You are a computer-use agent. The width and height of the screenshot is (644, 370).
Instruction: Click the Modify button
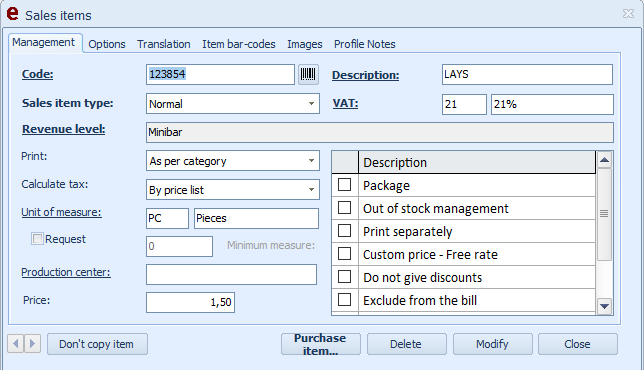click(x=492, y=344)
